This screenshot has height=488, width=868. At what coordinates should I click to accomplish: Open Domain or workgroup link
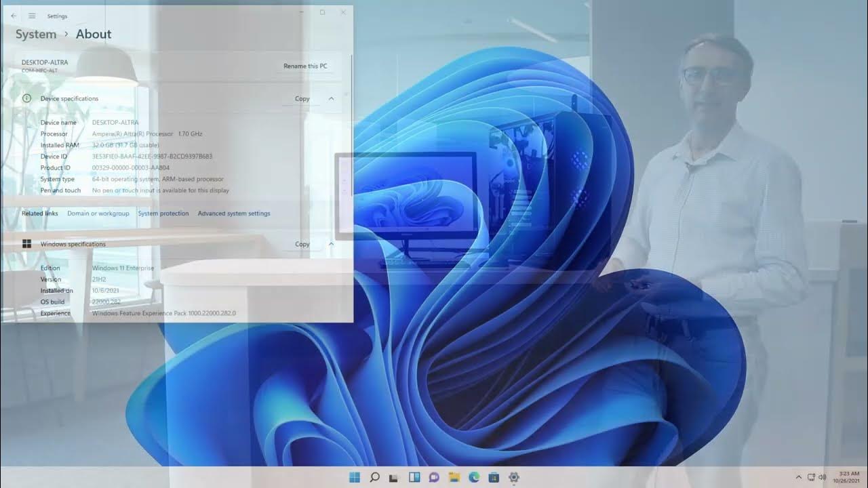pyautogui.click(x=98, y=213)
